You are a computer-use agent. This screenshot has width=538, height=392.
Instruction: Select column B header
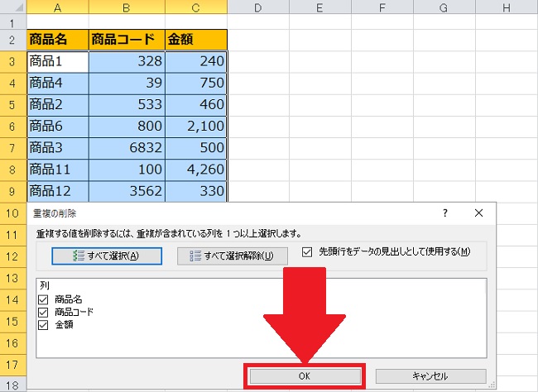[127, 7]
